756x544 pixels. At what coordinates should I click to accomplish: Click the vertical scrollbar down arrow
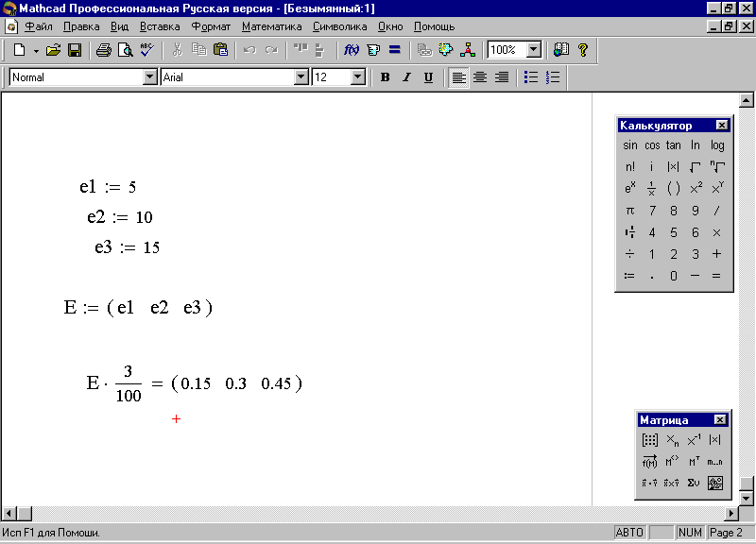746,499
